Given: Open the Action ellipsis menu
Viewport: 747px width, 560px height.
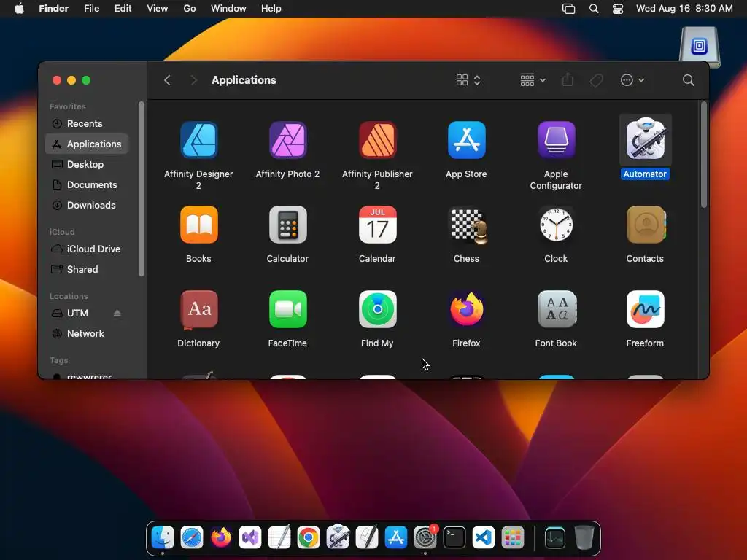Looking at the screenshot, I should tap(632, 80).
